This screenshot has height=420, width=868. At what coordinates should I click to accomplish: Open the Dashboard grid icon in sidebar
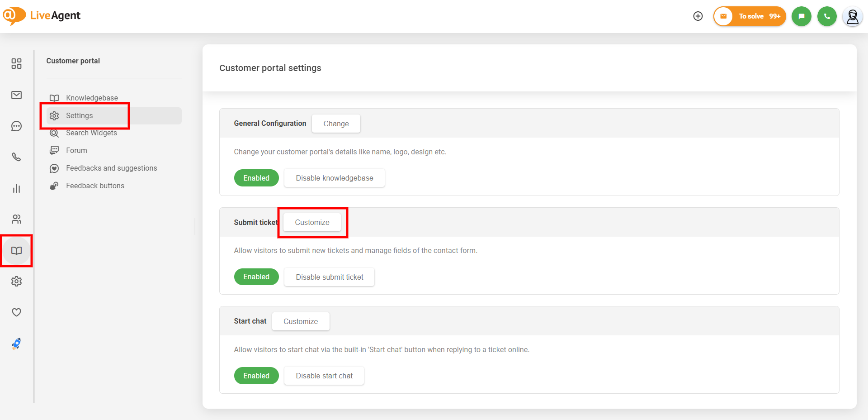(x=16, y=64)
